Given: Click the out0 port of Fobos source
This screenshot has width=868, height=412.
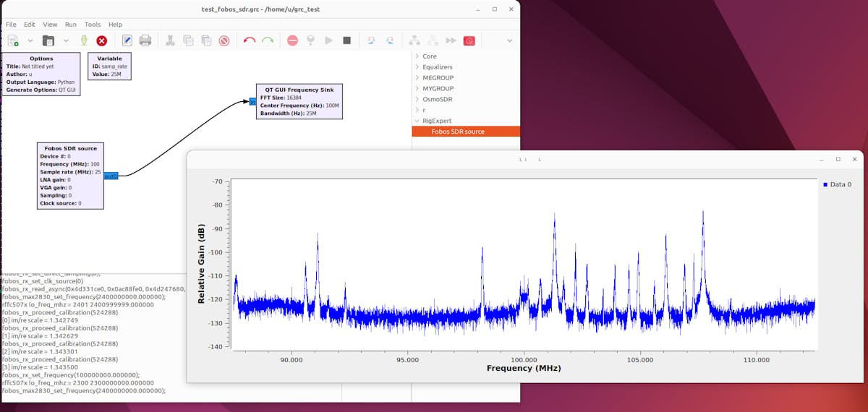Looking at the screenshot, I should pyautogui.click(x=111, y=176).
